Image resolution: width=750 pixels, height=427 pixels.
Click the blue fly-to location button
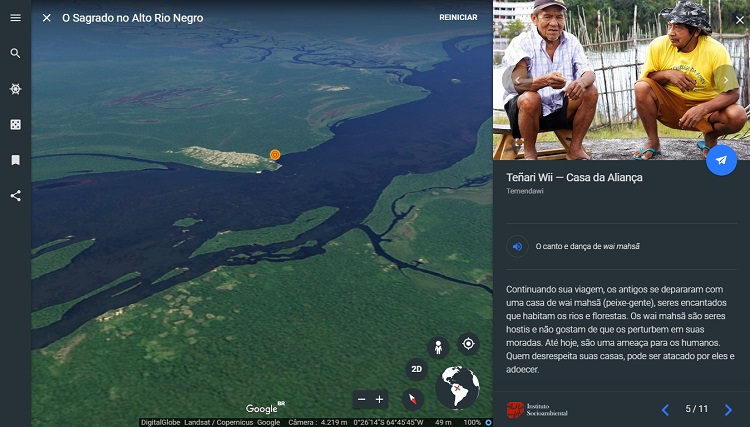pos(721,160)
